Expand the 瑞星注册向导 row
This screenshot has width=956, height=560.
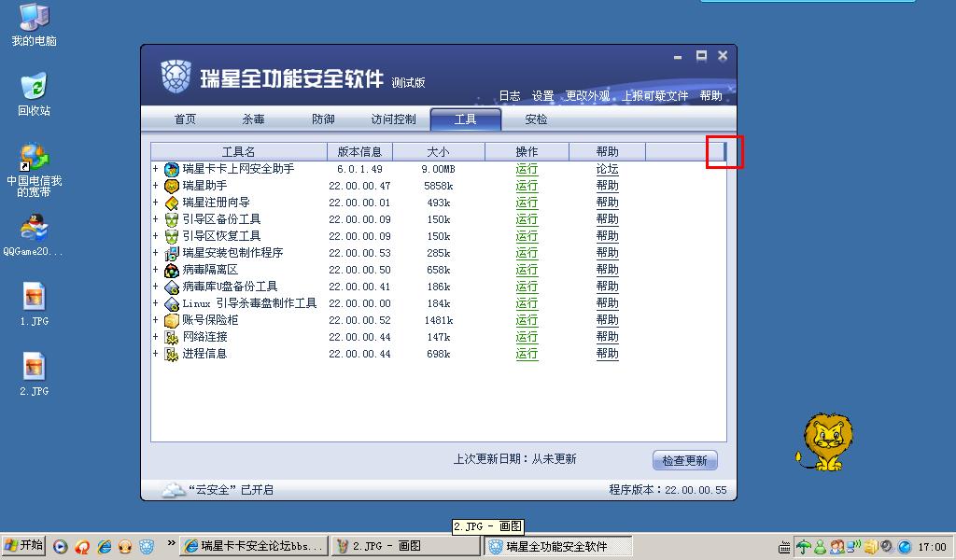pyautogui.click(x=156, y=203)
